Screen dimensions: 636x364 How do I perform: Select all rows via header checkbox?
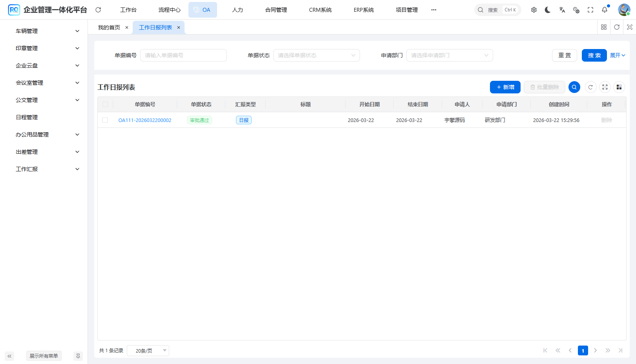pos(105,104)
